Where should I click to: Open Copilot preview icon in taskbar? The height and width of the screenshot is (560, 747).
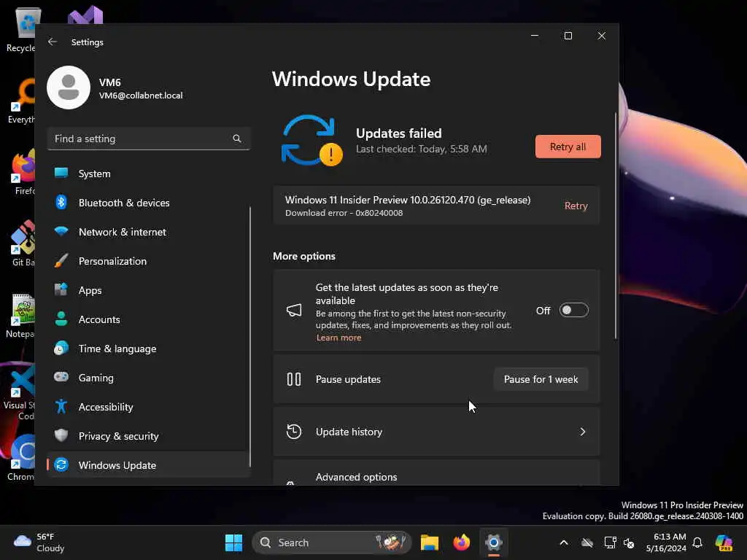point(724,542)
